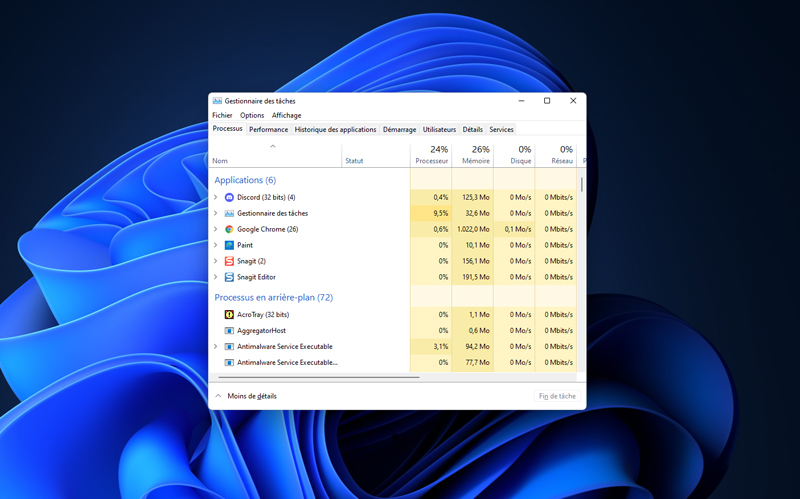The height and width of the screenshot is (499, 800).
Task: Select the Paint row name
Action: (x=245, y=245)
